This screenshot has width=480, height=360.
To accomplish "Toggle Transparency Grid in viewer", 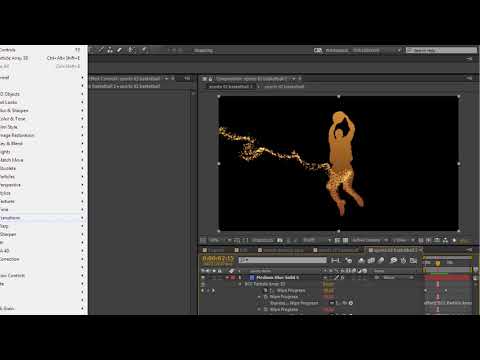I will pyautogui.click(x=345, y=240).
